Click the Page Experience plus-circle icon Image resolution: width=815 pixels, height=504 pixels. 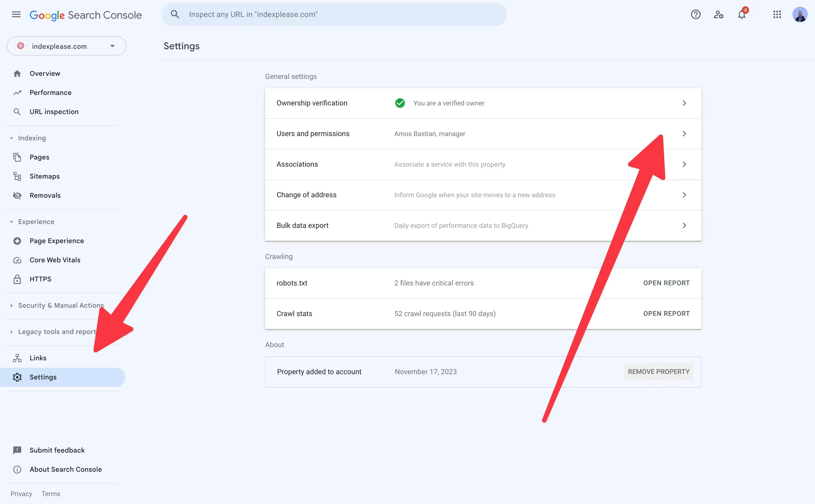click(x=17, y=241)
